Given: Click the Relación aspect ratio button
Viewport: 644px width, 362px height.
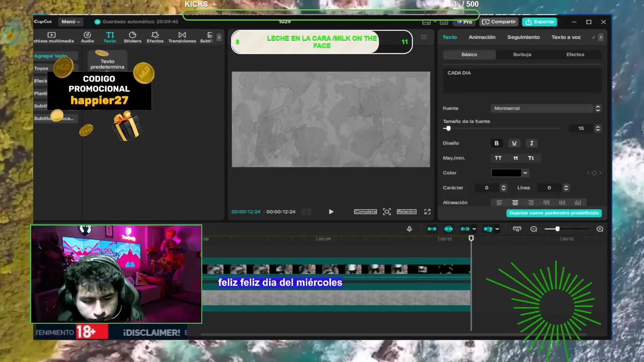Looking at the screenshot, I should click(x=407, y=212).
